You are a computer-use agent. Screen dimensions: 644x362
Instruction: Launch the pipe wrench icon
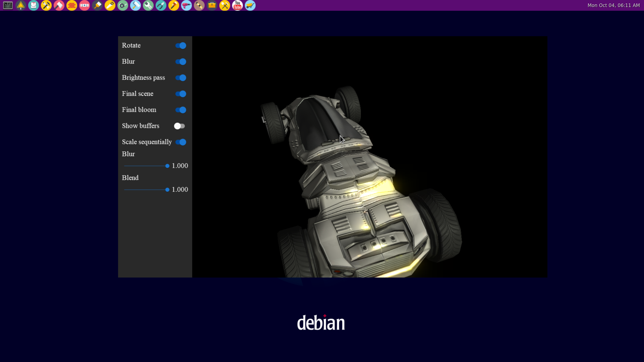174,5
